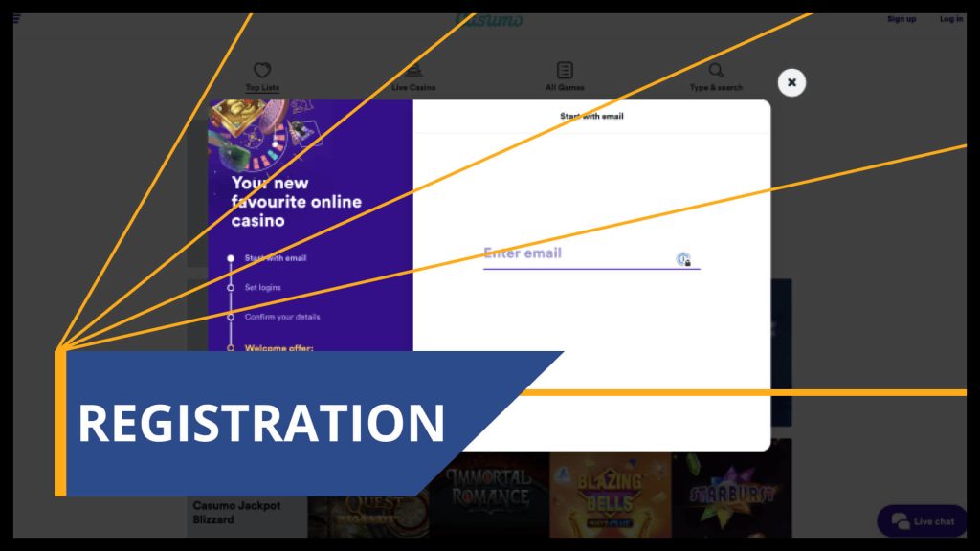Open the Starburst game thumbnail

click(x=732, y=489)
